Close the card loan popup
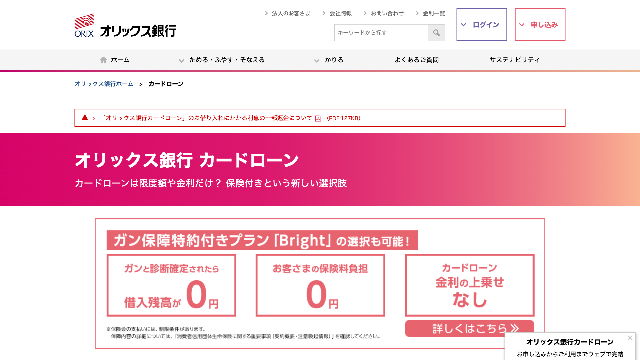 pyautogui.click(x=630, y=338)
